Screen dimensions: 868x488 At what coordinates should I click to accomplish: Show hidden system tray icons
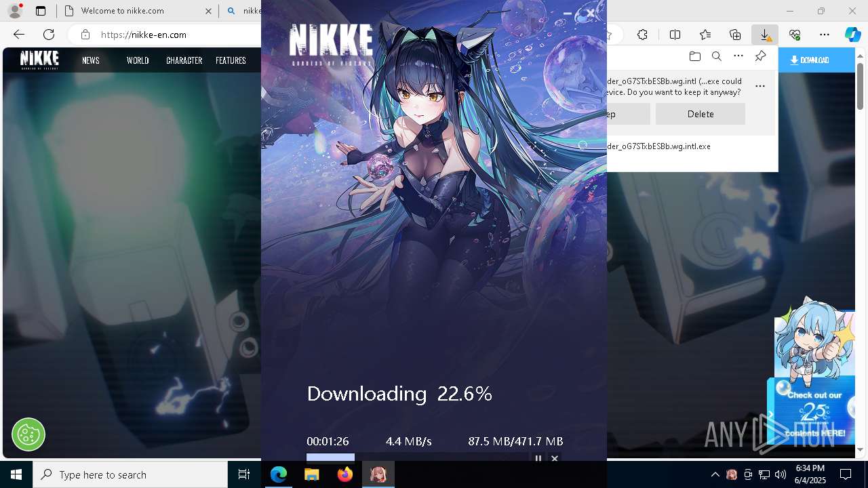(715, 474)
